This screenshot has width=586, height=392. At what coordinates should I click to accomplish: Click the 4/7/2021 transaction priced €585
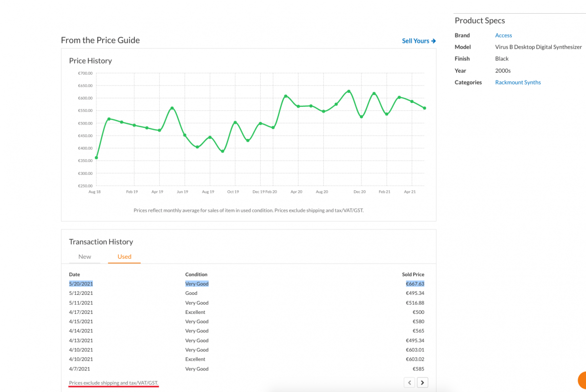pyautogui.click(x=247, y=369)
